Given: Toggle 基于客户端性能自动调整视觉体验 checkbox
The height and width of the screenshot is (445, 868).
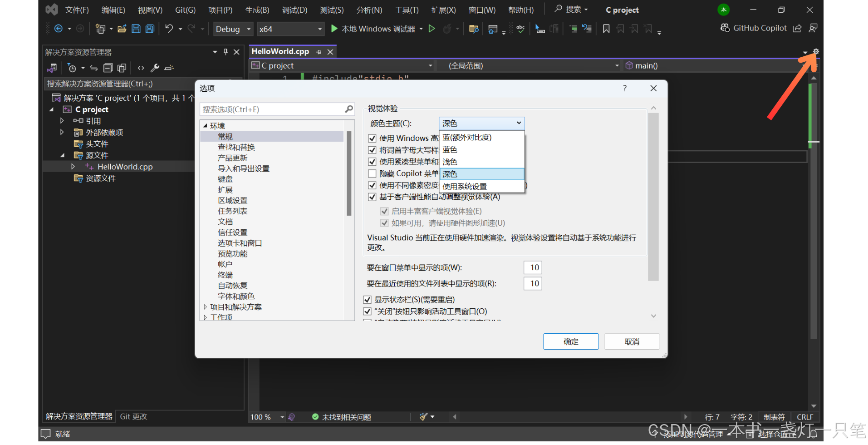Looking at the screenshot, I should point(372,197).
